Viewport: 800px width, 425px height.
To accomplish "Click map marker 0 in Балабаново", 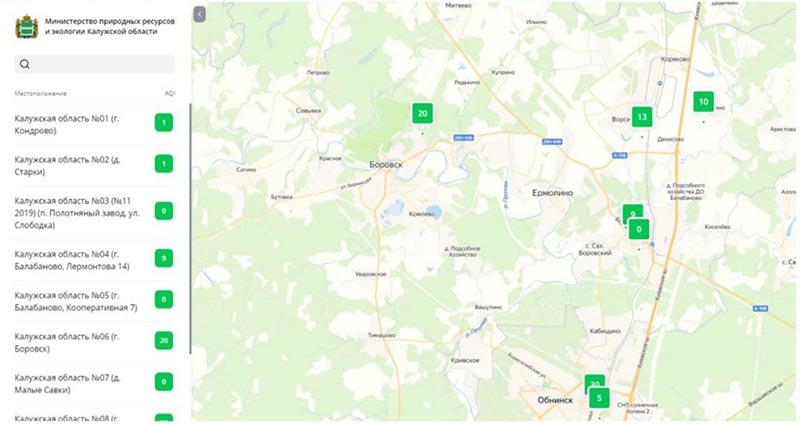I will [x=639, y=229].
